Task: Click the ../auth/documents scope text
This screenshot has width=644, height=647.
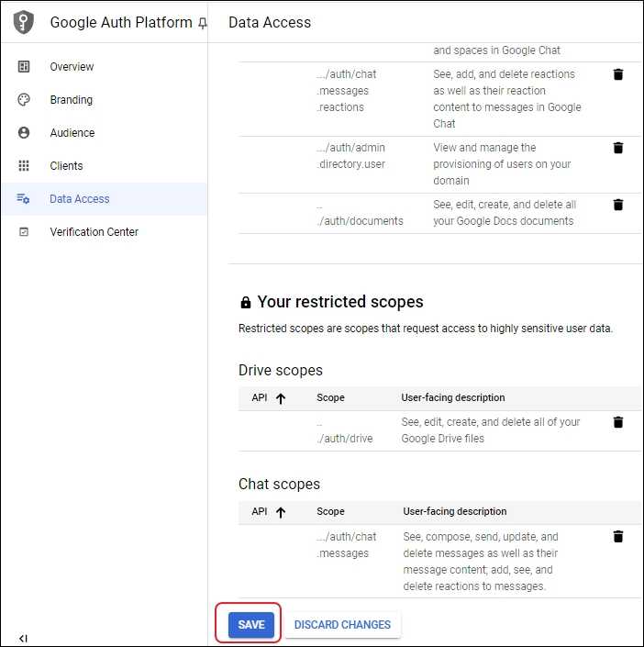Action: (361, 213)
